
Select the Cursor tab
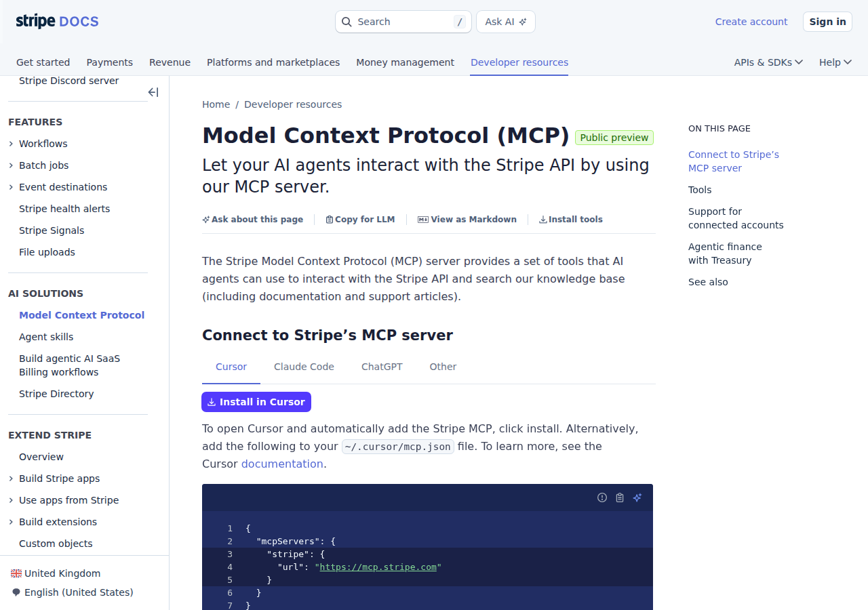click(231, 367)
